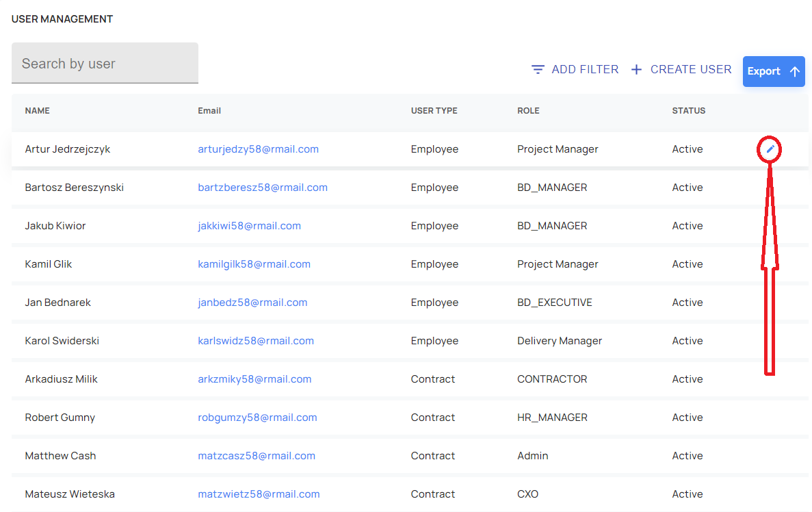This screenshot has width=812, height=512.
Task: Open email link arkzmiky58@rmail.com
Action: (254, 379)
